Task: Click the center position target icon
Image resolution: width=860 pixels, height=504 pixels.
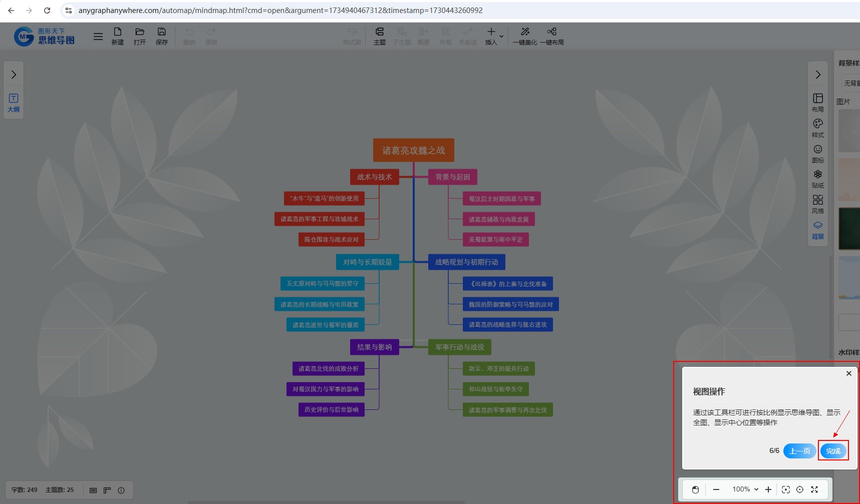Action: point(800,489)
